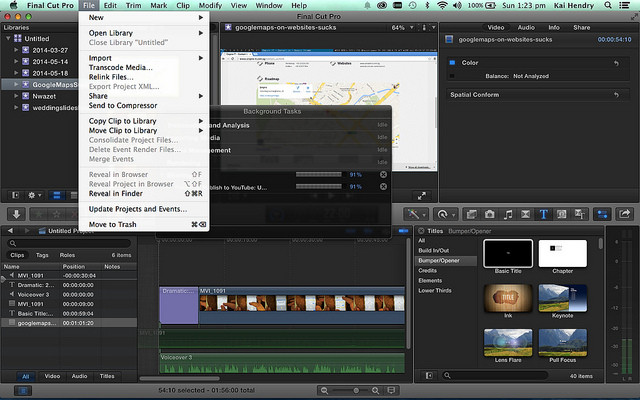
Task: Reset the Color settings
Action: [x=616, y=63]
